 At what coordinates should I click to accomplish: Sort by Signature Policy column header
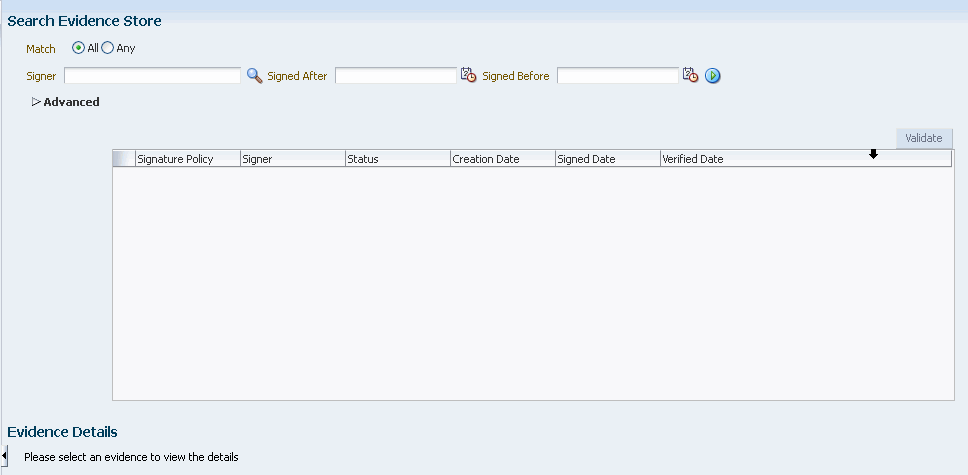click(188, 159)
